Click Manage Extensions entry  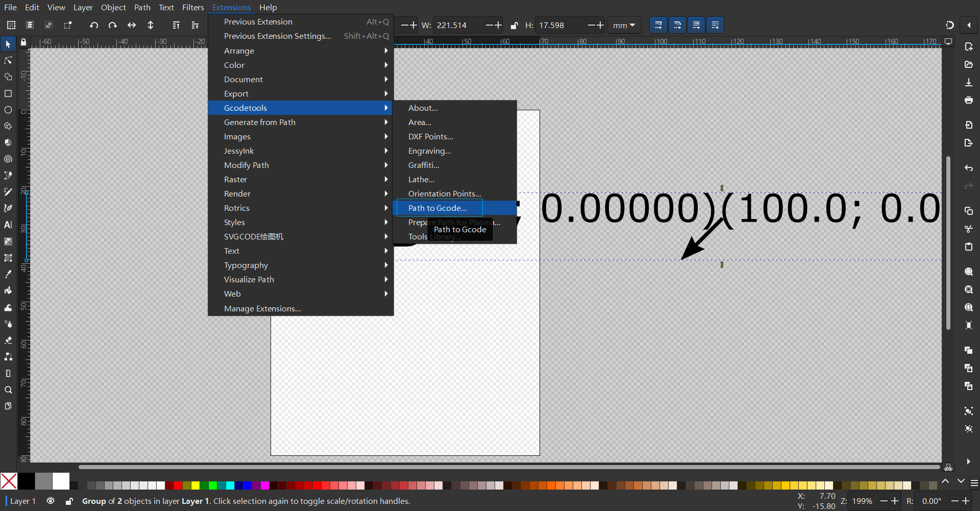click(x=301, y=308)
